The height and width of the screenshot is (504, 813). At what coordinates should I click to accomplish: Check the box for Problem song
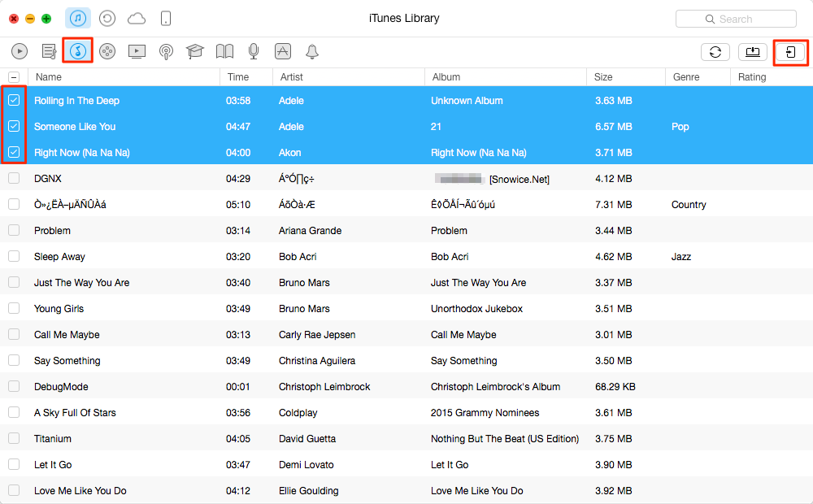(14, 230)
